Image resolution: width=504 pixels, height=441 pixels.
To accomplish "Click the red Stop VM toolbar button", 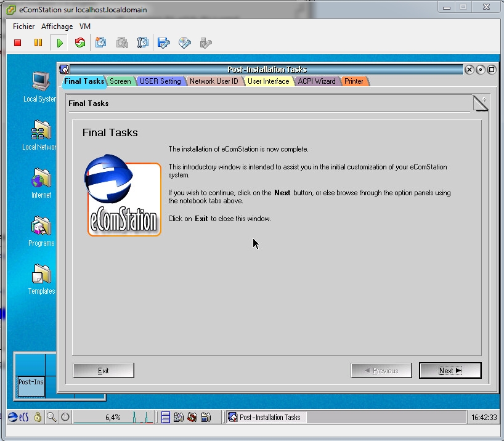I will pyautogui.click(x=18, y=42).
